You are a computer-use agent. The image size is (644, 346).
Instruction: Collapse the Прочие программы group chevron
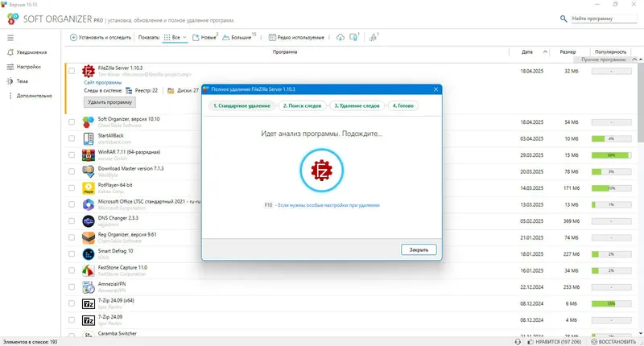(634, 60)
